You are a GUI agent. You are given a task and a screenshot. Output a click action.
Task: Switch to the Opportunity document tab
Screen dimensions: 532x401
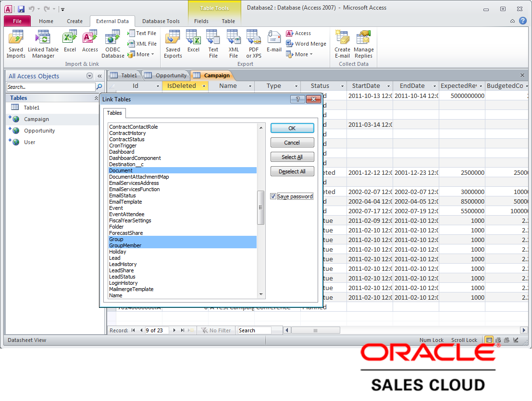pos(166,75)
